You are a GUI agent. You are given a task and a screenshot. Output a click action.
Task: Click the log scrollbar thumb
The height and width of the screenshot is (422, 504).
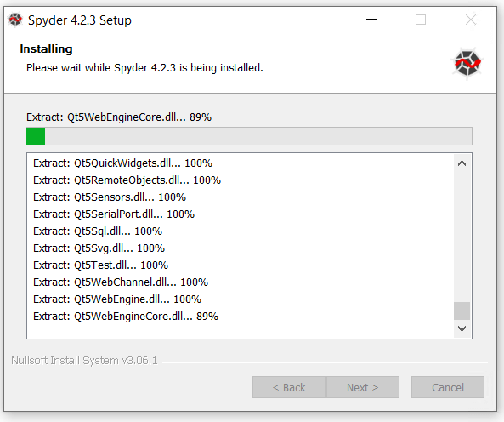(x=462, y=311)
